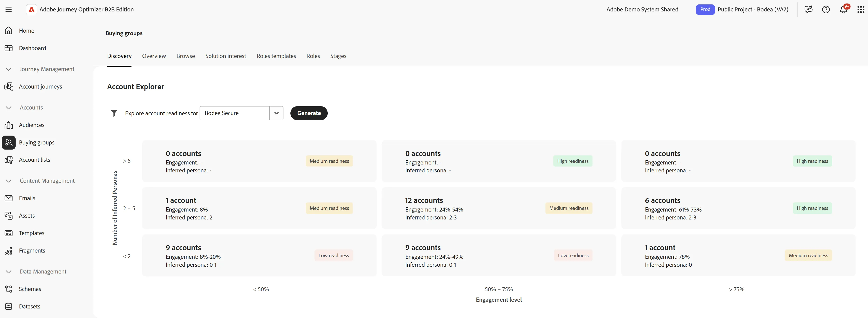Open the Account journeys icon
This screenshot has height=318, width=868.
[9, 87]
